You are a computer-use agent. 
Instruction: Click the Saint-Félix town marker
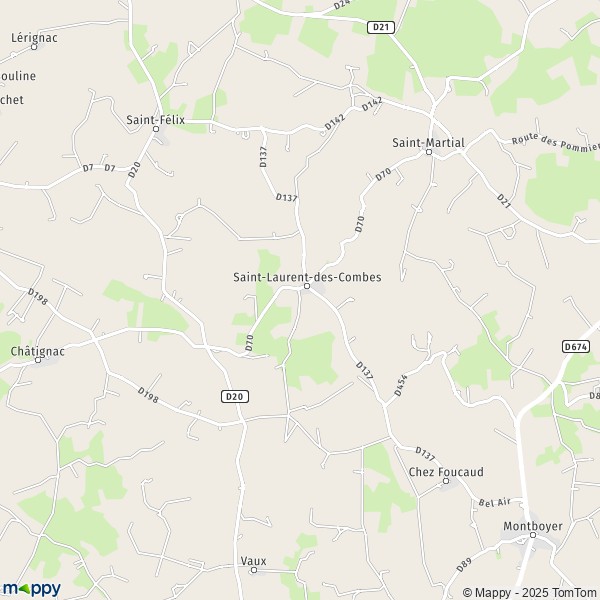[156, 129]
